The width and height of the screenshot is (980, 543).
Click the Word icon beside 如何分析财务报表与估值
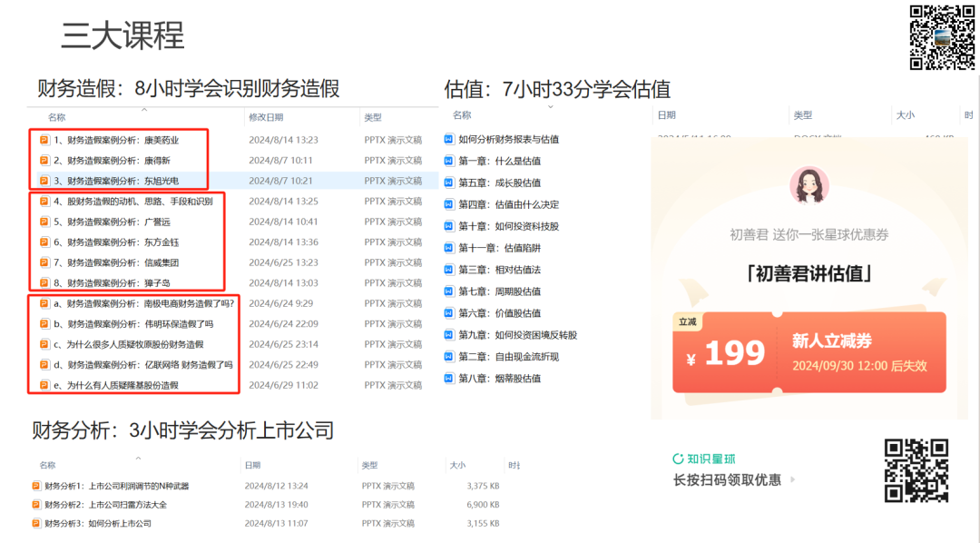coord(449,139)
